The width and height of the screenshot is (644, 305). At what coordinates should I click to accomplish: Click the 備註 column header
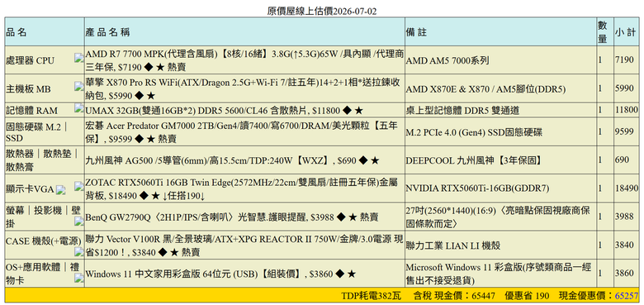pos(416,32)
